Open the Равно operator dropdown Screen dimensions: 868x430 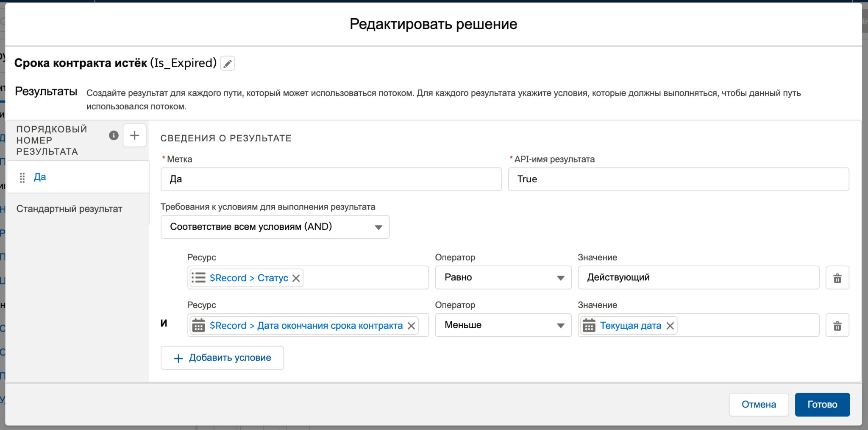[504, 278]
